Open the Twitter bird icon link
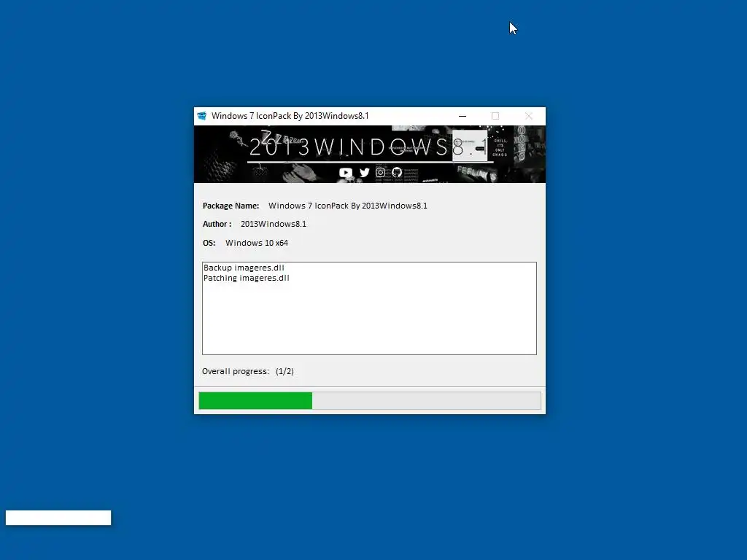The width and height of the screenshot is (747, 560). tap(365, 172)
